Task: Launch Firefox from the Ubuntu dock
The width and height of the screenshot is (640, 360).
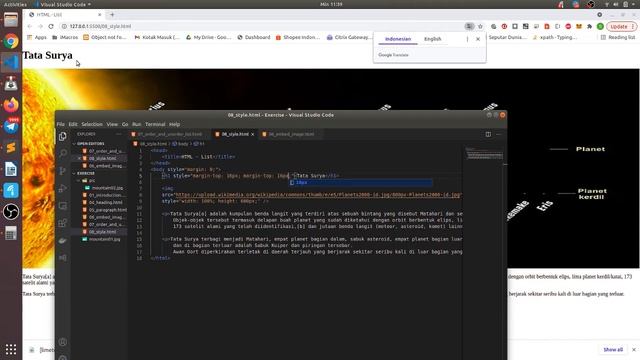Action: tap(11, 105)
